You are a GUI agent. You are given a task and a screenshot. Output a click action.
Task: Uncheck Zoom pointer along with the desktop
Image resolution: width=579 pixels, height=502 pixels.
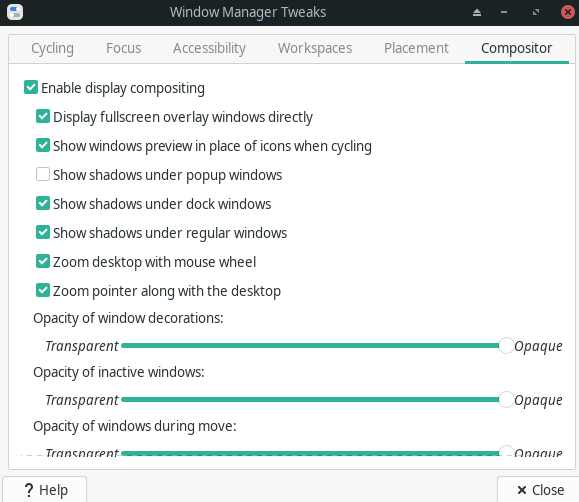43,290
